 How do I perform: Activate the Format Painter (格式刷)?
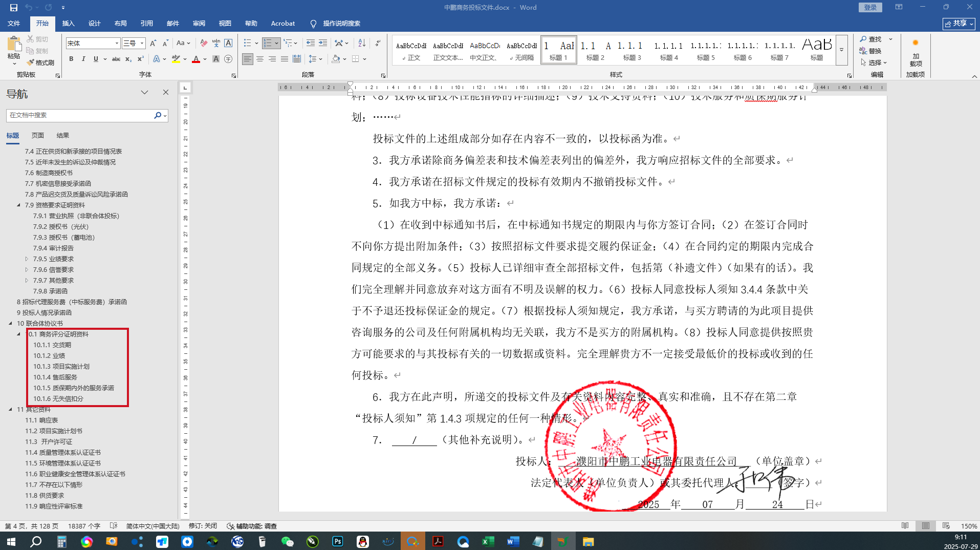coord(40,62)
